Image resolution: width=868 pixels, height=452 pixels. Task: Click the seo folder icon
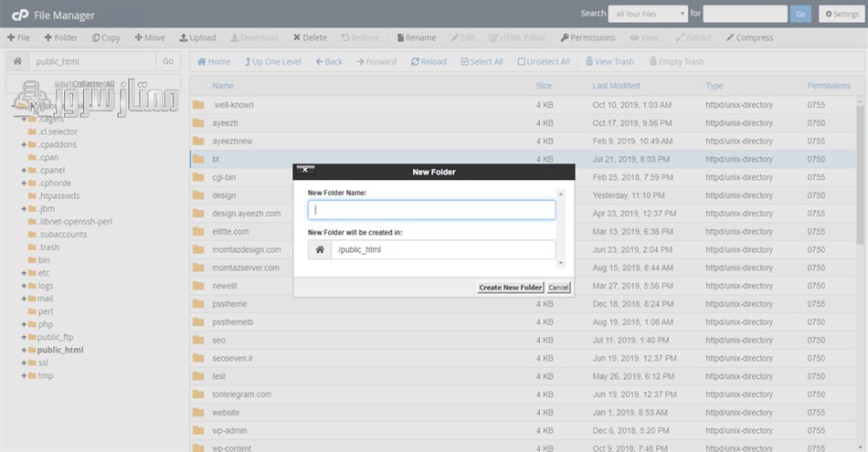198,340
